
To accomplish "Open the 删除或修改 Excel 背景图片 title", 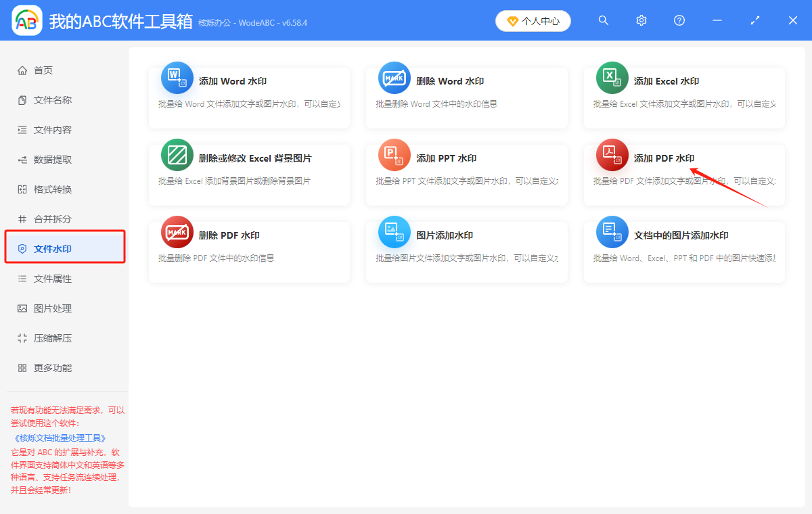I will point(255,158).
